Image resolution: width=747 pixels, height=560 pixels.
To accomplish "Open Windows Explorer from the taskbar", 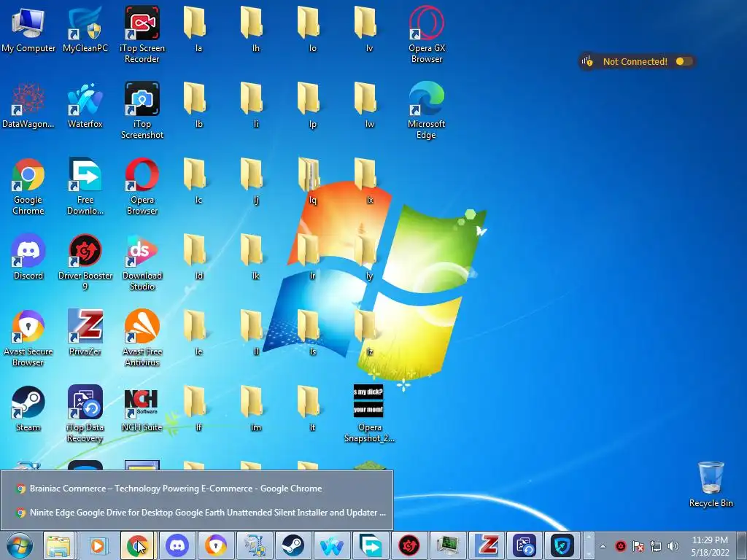I will [58, 545].
